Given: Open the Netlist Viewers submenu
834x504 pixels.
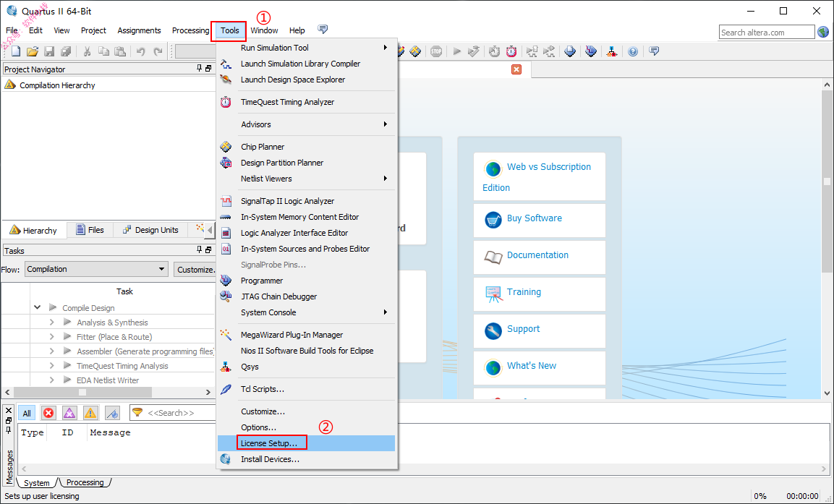Looking at the screenshot, I should (307, 179).
